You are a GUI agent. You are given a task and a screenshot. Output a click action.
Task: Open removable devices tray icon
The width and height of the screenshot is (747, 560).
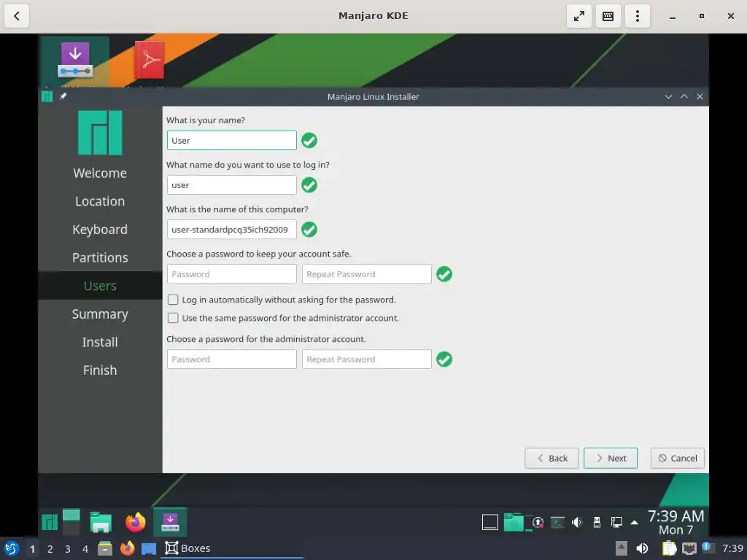pyautogui.click(x=597, y=522)
